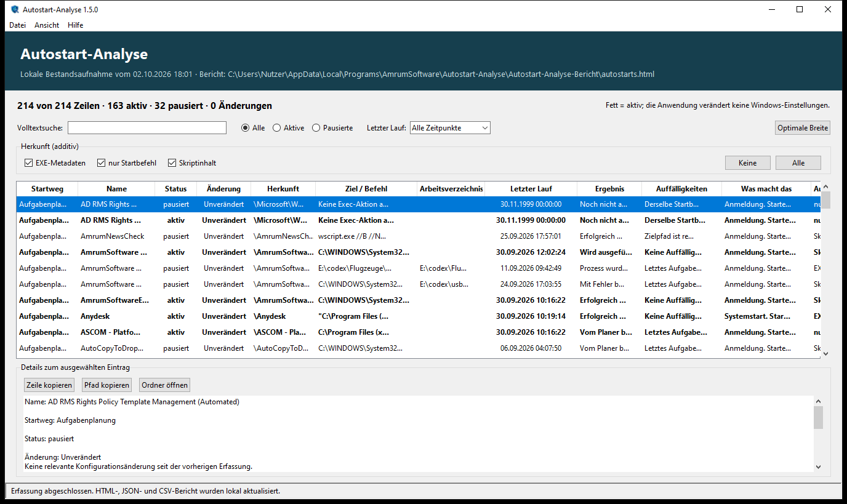Open the Ansicht menu
Screen dimensions: 847x504
point(47,25)
